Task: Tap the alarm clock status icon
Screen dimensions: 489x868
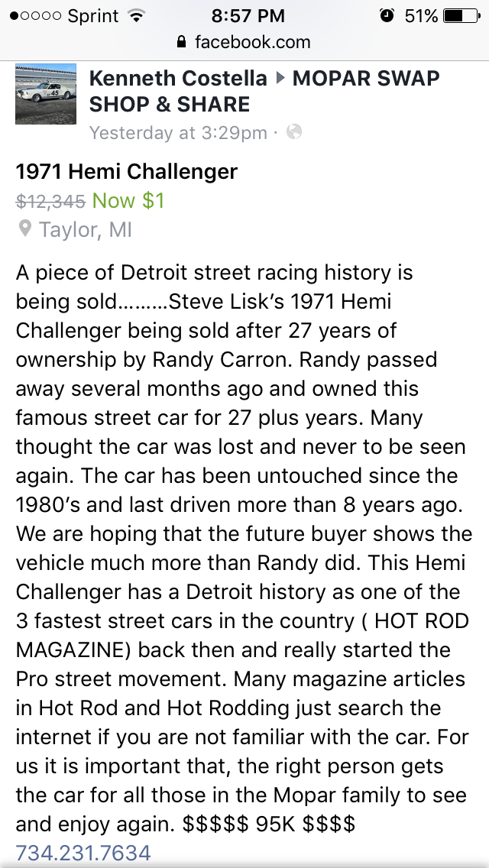Action: coord(387,15)
